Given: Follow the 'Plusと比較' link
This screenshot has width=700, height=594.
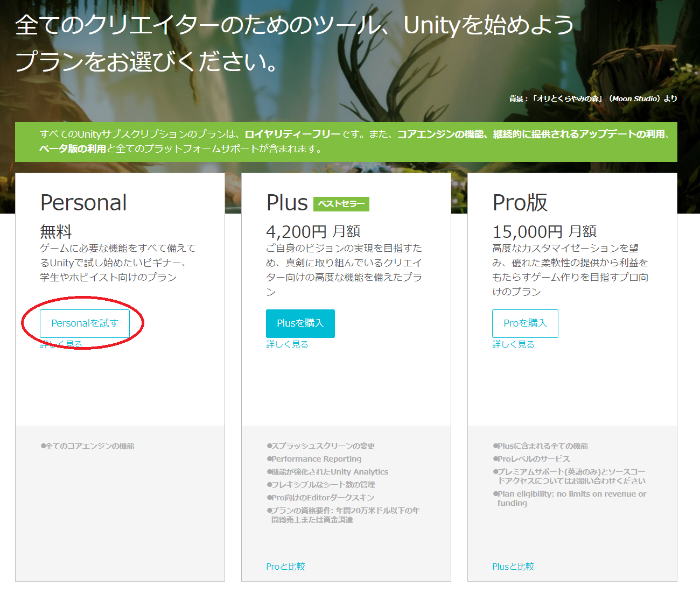Looking at the screenshot, I should (x=513, y=567).
